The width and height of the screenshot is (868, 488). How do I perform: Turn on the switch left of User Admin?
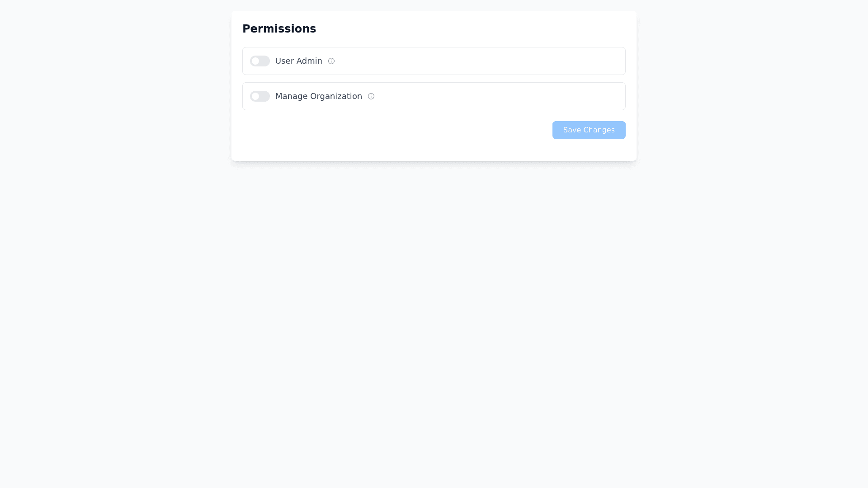[260, 61]
